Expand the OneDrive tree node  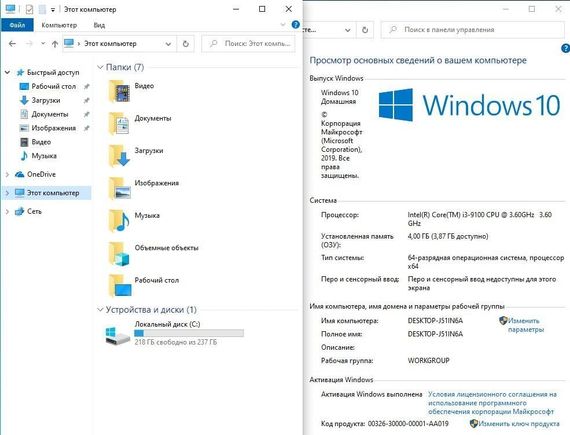[7, 175]
